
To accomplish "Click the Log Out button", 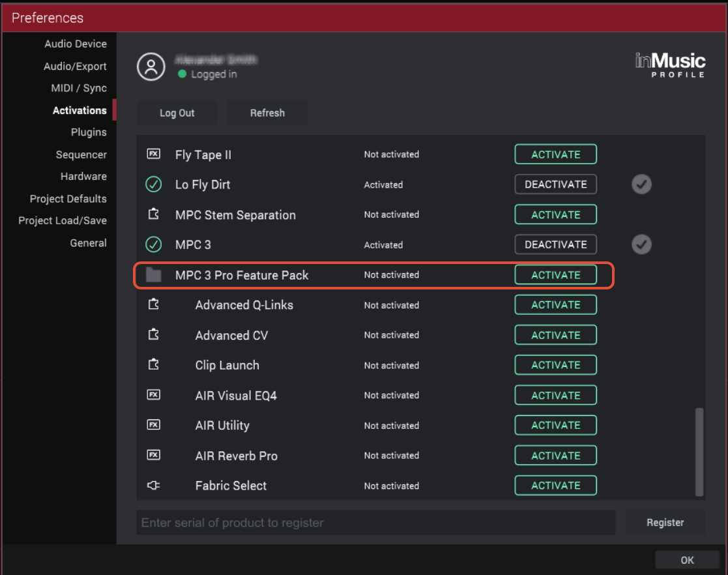I will pos(177,113).
